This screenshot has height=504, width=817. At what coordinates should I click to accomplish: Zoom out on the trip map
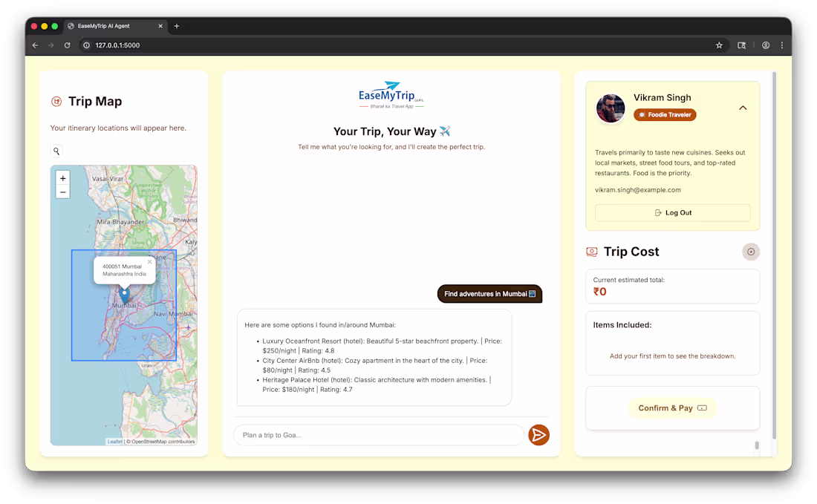click(62, 192)
